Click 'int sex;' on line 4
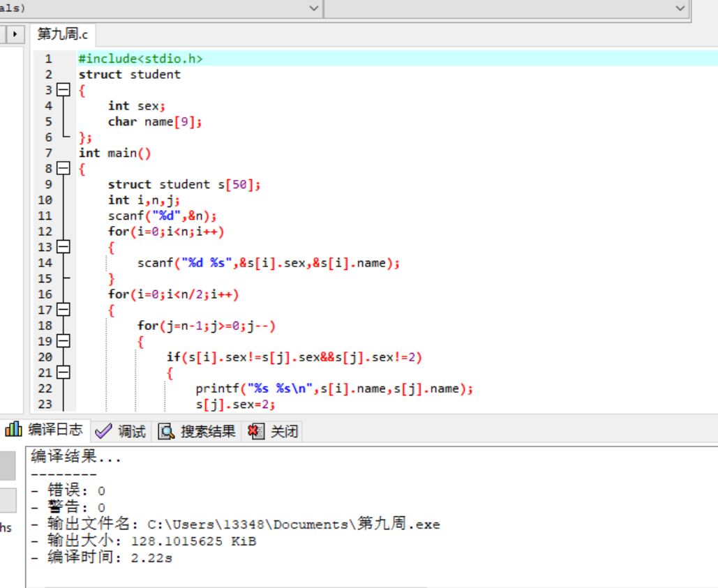The width and height of the screenshot is (718, 588). point(137,106)
